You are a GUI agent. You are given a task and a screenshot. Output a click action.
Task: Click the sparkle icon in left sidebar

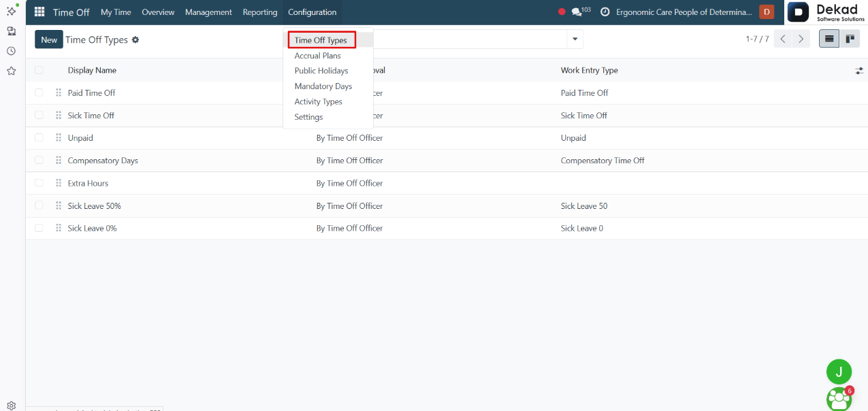coord(12,11)
